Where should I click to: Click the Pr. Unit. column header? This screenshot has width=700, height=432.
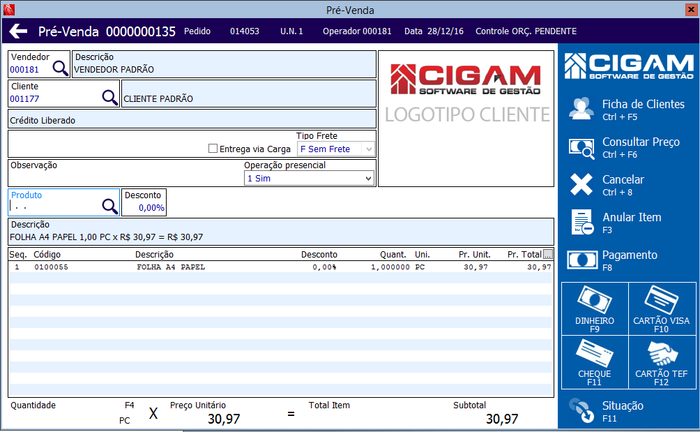[x=474, y=254]
